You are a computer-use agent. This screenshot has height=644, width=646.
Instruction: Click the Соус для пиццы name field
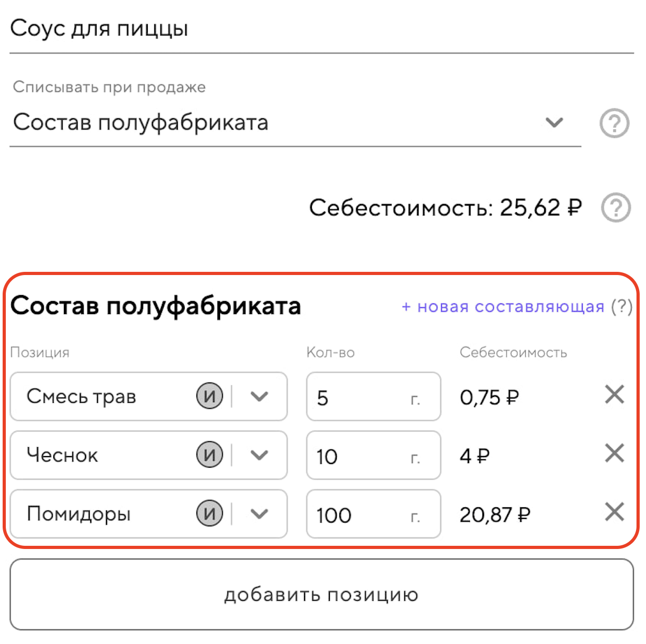tap(321, 29)
